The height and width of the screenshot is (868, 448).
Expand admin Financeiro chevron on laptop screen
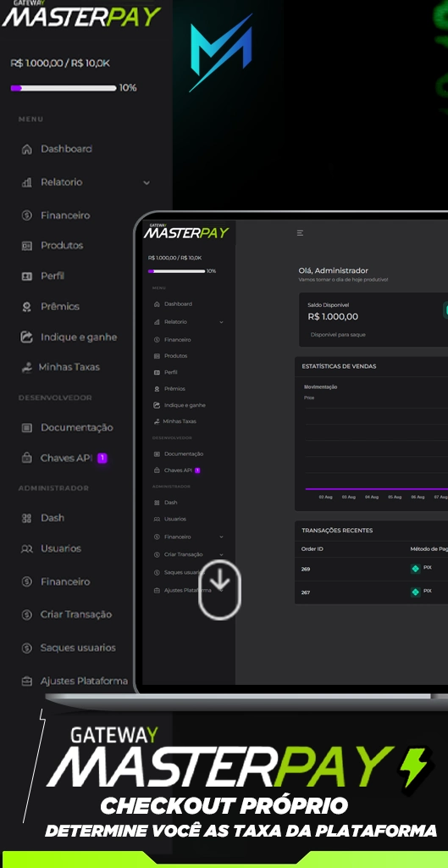[x=221, y=537]
